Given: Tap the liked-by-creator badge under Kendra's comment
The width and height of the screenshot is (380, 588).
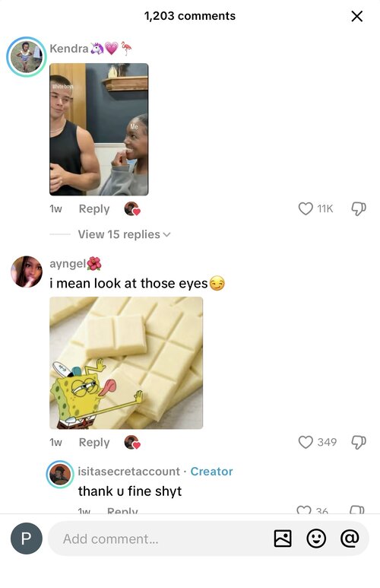Looking at the screenshot, I should pos(132,209).
